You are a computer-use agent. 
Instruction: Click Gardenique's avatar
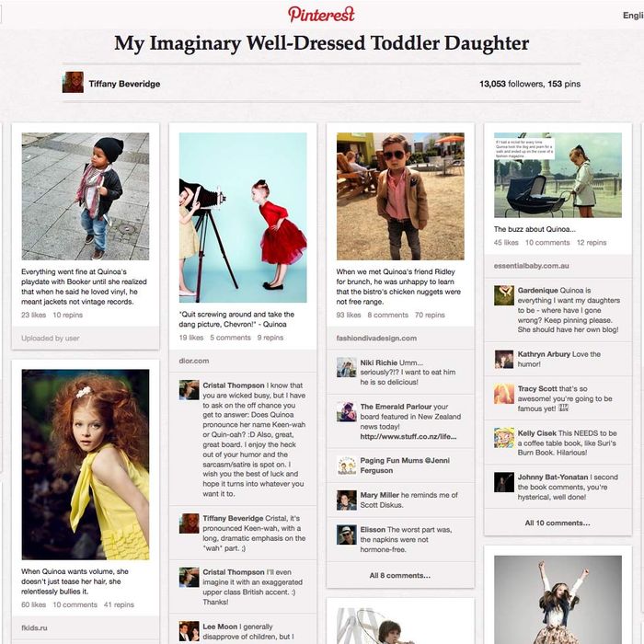pos(504,295)
